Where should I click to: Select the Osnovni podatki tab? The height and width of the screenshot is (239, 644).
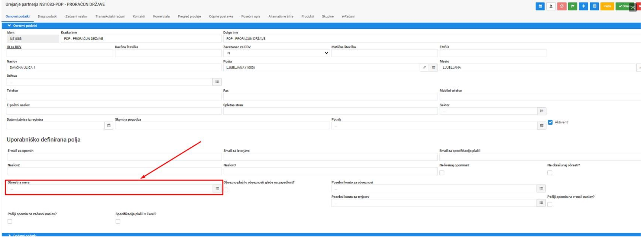[17, 16]
